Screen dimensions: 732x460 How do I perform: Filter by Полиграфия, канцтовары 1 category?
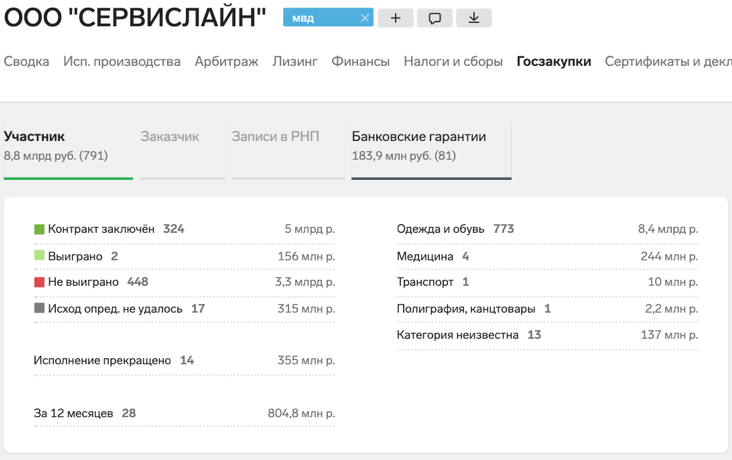coord(548,309)
